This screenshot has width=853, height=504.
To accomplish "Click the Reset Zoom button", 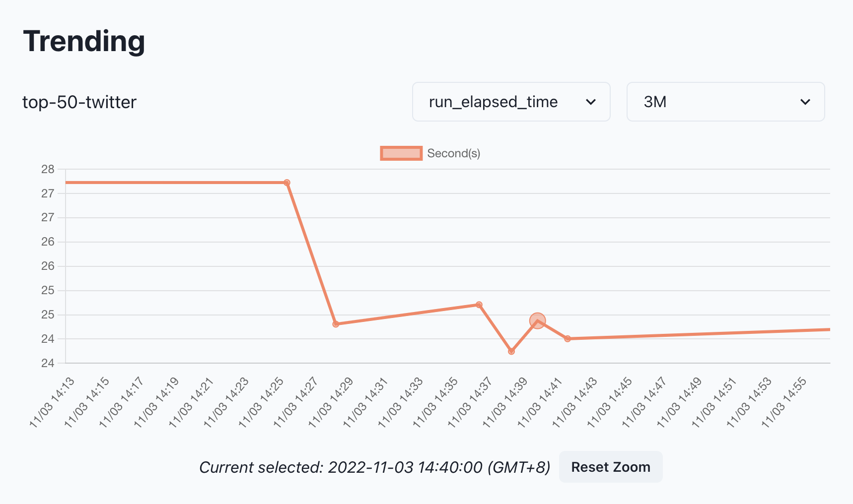I will click(x=611, y=467).
